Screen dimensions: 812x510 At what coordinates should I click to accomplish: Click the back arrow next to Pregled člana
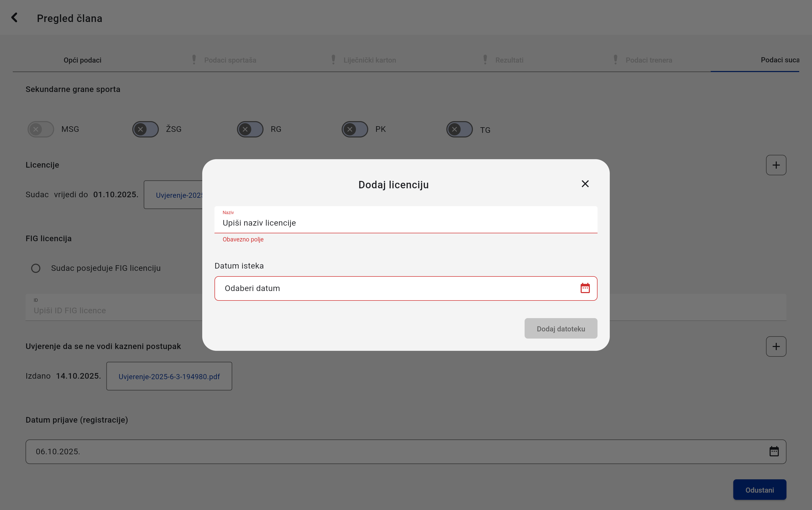pyautogui.click(x=14, y=18)
